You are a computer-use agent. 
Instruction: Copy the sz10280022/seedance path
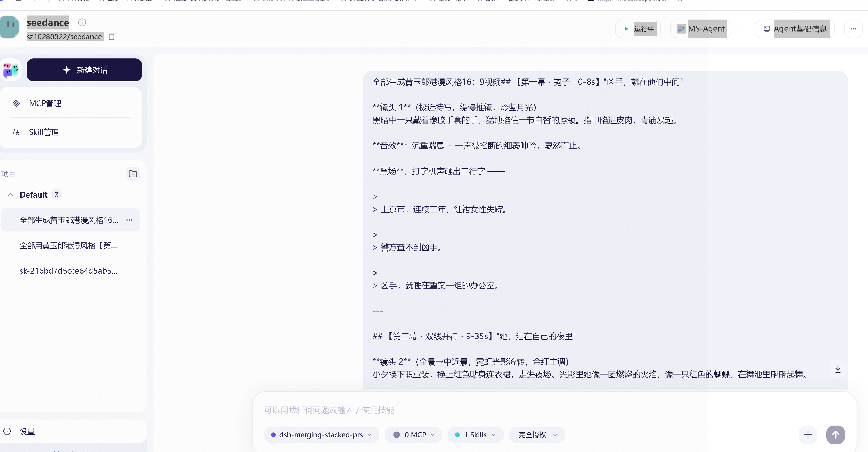(x=112, y=36)
